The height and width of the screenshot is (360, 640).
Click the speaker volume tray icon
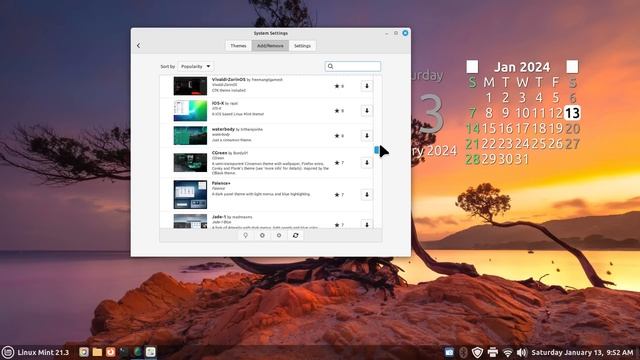[522, 352]
